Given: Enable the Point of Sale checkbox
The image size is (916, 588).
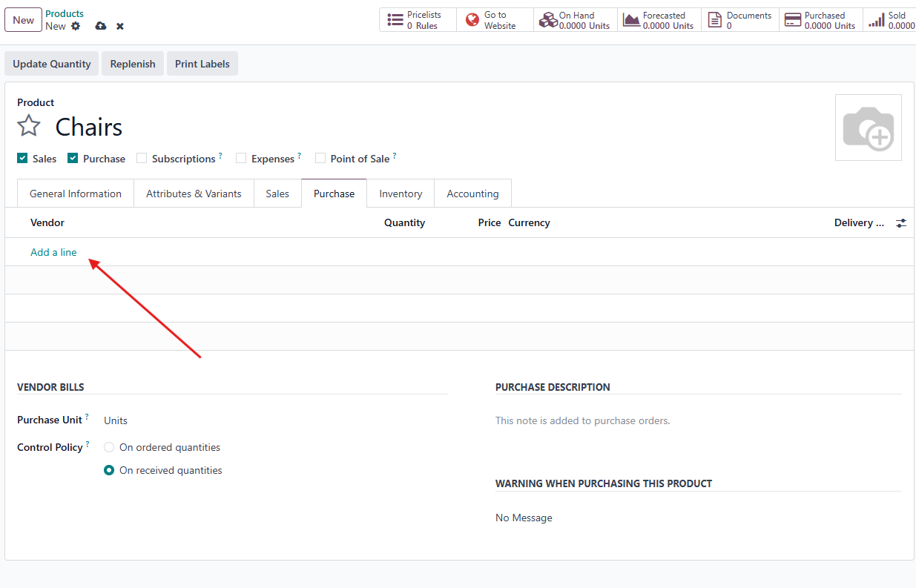Looking at the screenshot, I should (320, 158).
